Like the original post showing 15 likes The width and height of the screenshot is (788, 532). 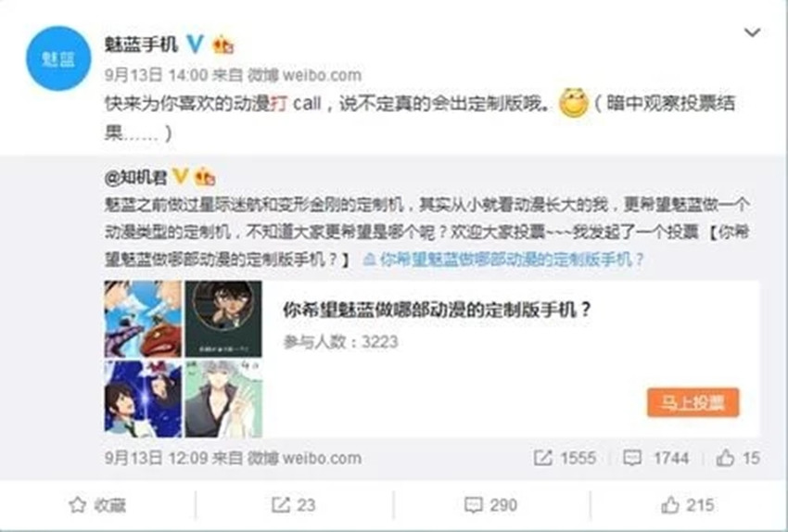click(x=738, y=458)
